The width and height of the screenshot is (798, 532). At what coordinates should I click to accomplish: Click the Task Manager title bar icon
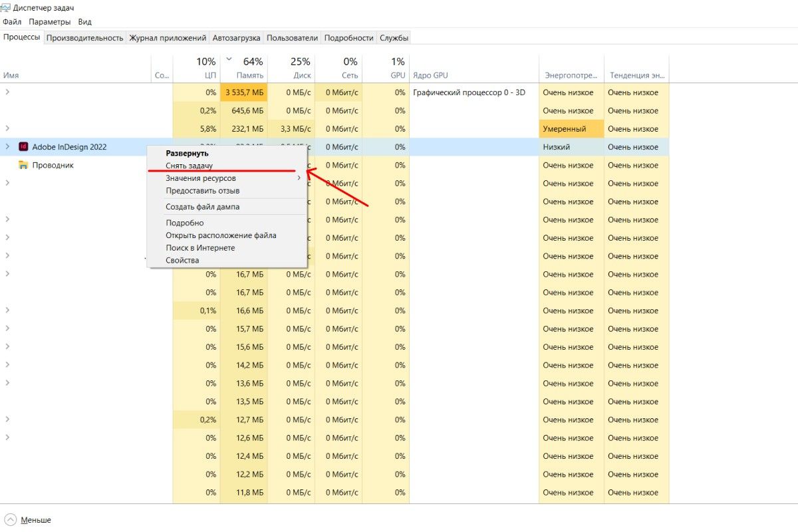click(x=5, y=7)
